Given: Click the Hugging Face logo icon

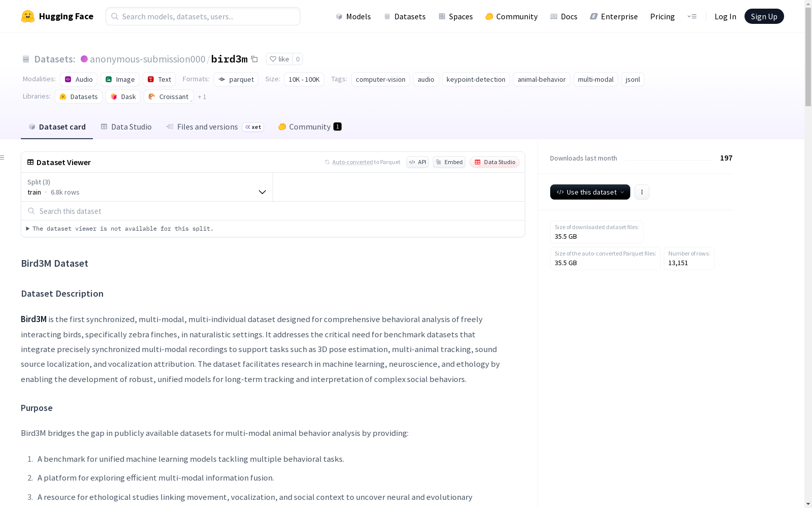Looking at the screenshot, I should point(28,16).
